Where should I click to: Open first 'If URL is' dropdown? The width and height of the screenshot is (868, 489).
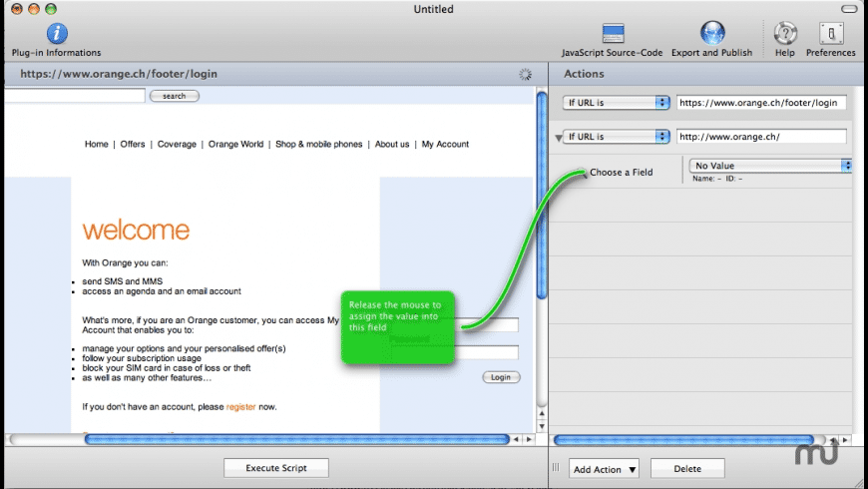click(x=617, y=103)
